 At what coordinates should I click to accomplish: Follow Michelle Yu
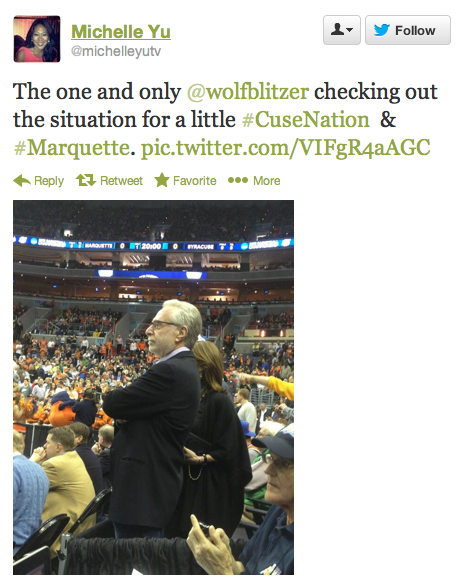tap(408, 30)
